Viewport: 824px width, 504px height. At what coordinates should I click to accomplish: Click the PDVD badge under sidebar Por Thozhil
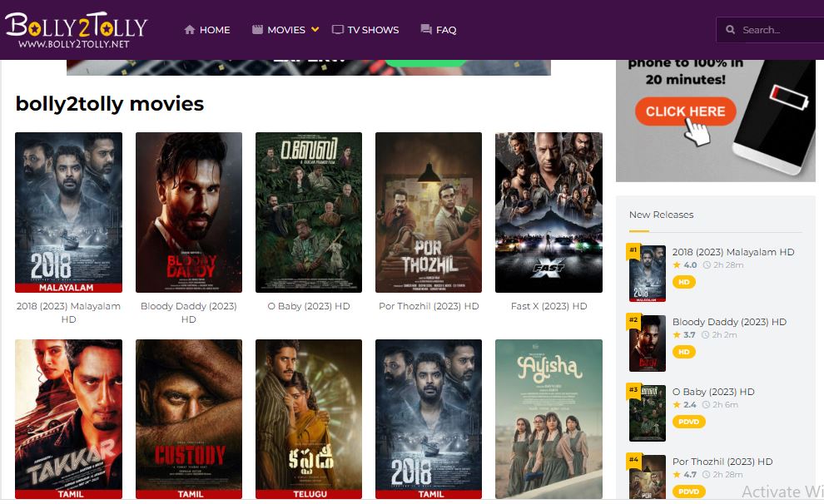(x=688, y=492)
